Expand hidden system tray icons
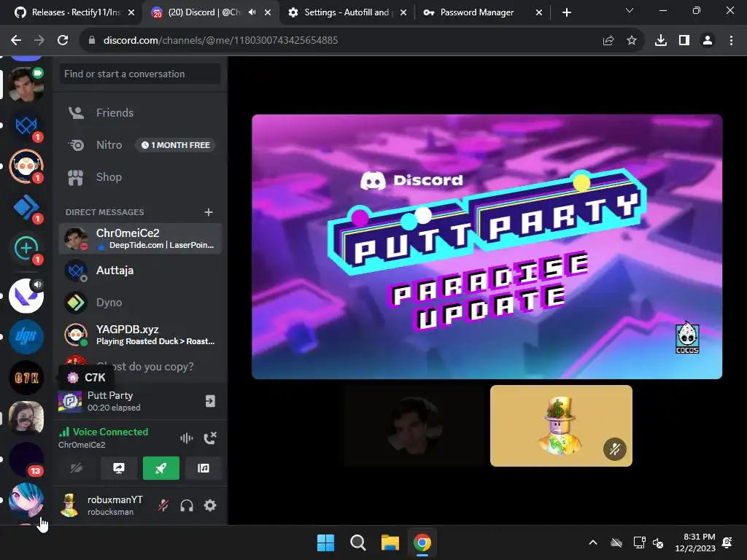 [x=593, y=542]
